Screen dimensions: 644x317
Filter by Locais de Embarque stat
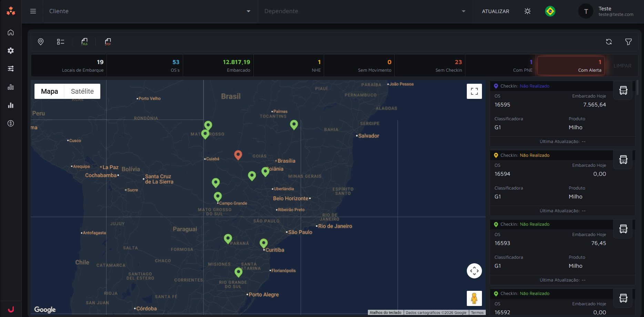tap(69, 65)
